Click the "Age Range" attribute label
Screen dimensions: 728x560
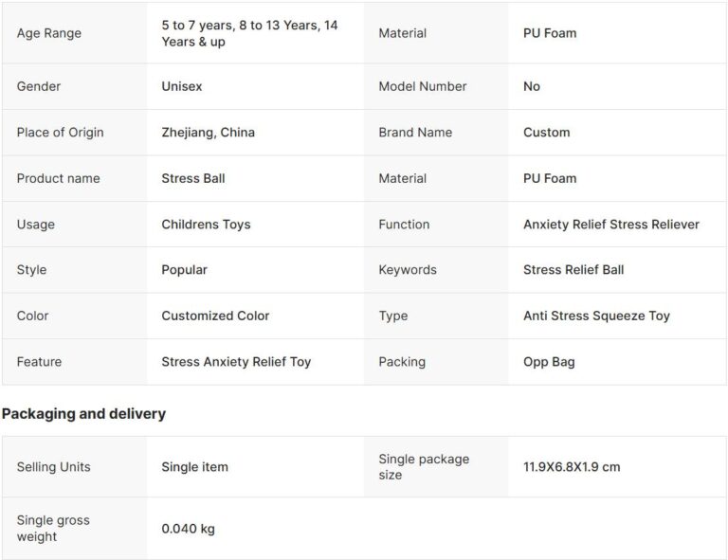[49, 33]
